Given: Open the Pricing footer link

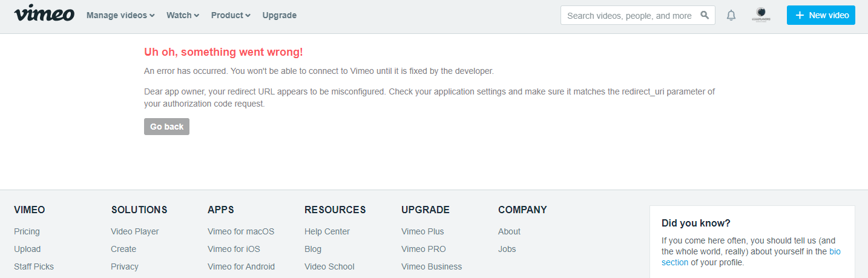Looking at the screenshot, I should tap(27, 231).
